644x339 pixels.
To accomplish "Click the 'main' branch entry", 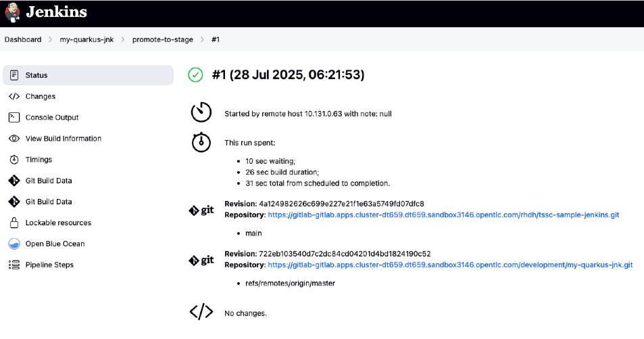I will click(253, 233).
